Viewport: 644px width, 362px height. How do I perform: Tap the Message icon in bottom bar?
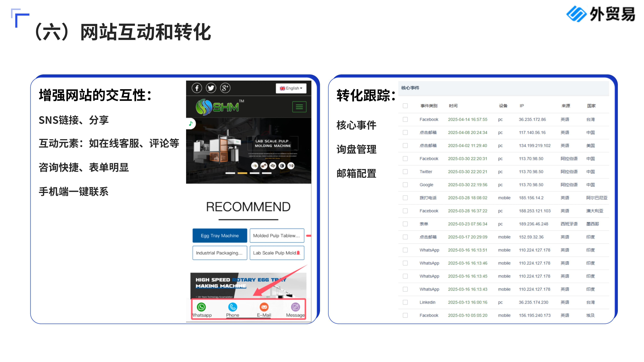tap(295, 307)
